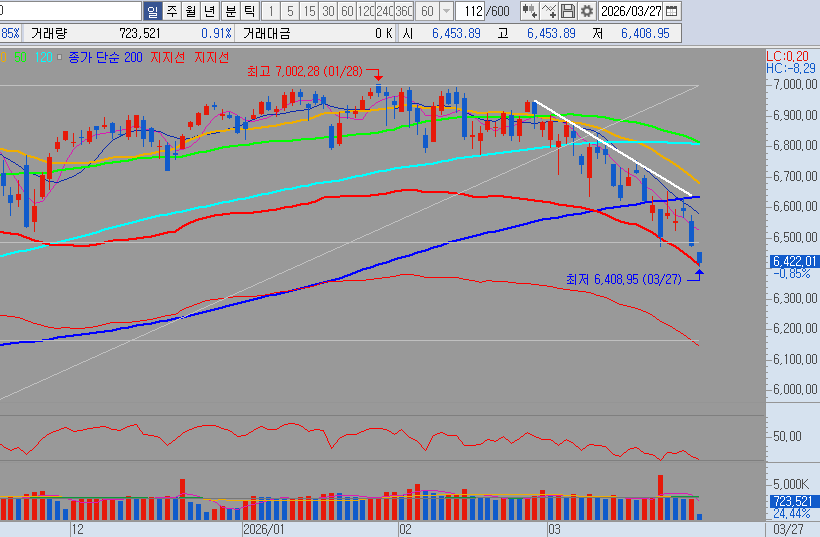Click the 0.91% volume change value
This screenshot has height=537, width=820.
click(x=217, y=33)
